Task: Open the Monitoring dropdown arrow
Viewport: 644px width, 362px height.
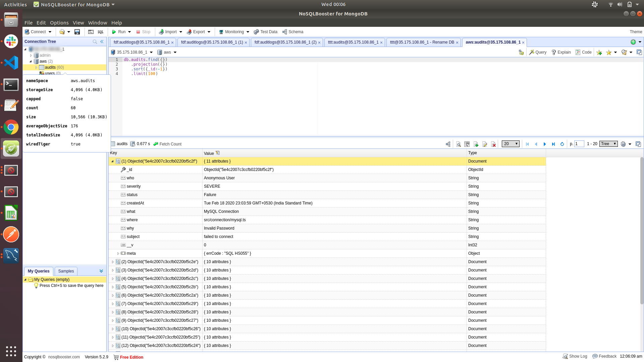Action: click(x=248, y=32)
